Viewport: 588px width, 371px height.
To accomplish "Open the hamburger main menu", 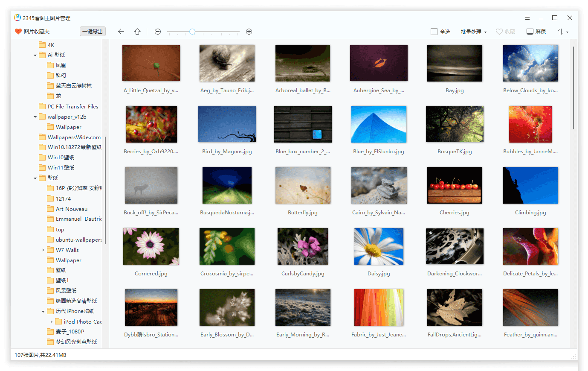I will tap(527, 18).
